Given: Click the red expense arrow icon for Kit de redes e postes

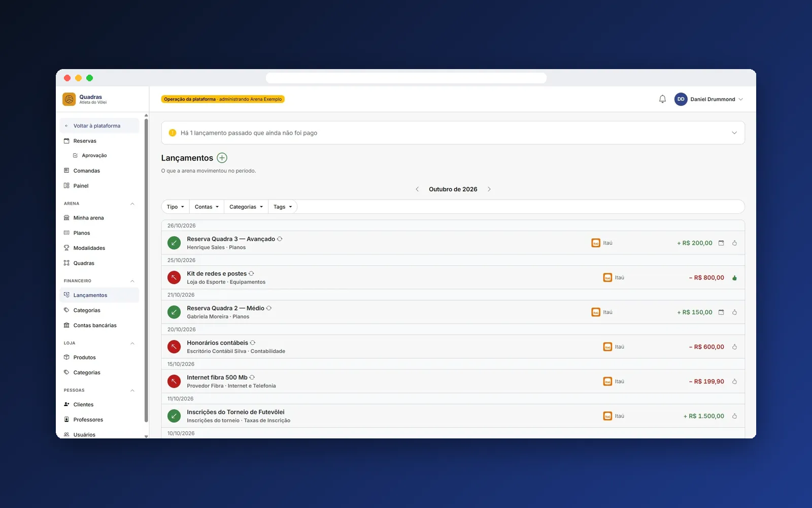Looking at the screenshot, I should tap(174, 277).
